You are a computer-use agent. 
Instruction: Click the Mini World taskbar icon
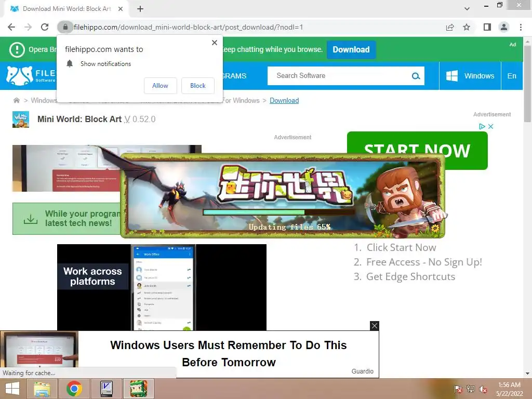[x=138, y=389]
